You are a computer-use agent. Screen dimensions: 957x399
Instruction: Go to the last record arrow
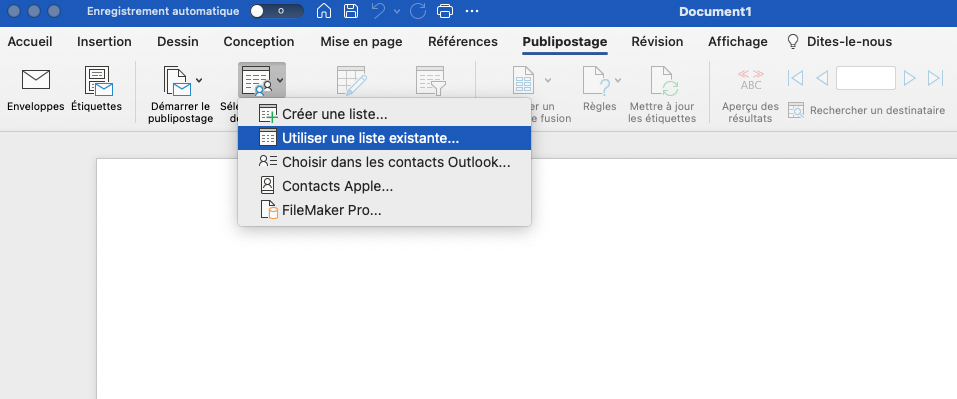click(935, 78)
